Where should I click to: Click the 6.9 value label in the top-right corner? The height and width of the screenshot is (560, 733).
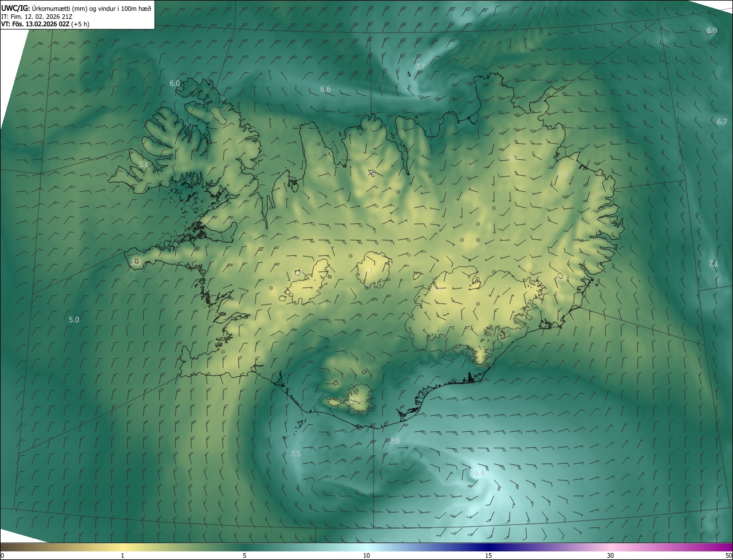click(x=712, y=31)
